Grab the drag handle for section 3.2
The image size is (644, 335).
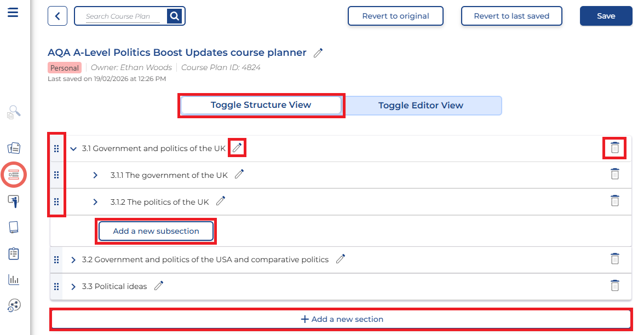[56, 259]
